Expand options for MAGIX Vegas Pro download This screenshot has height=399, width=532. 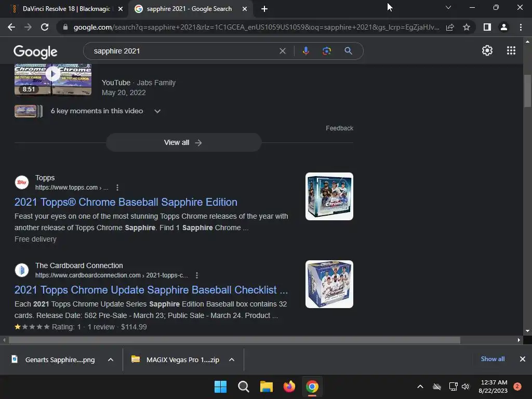click(231, 360)
